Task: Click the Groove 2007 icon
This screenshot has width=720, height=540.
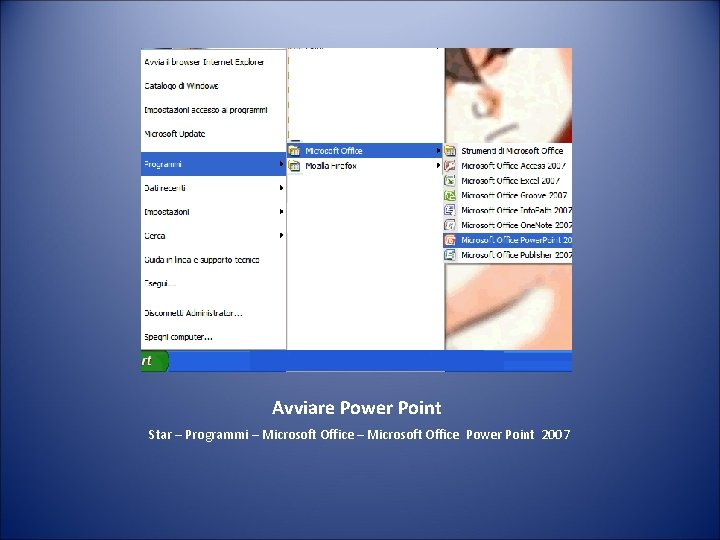Action: tap(450, 196)
